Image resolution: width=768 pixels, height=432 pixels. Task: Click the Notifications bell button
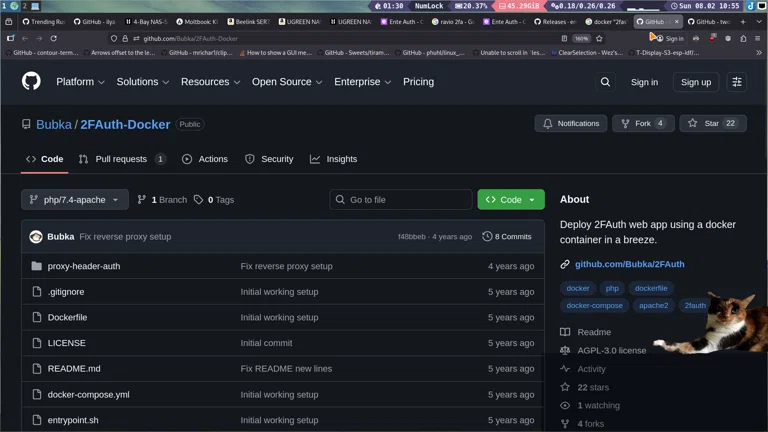click(x=570, y=123)
